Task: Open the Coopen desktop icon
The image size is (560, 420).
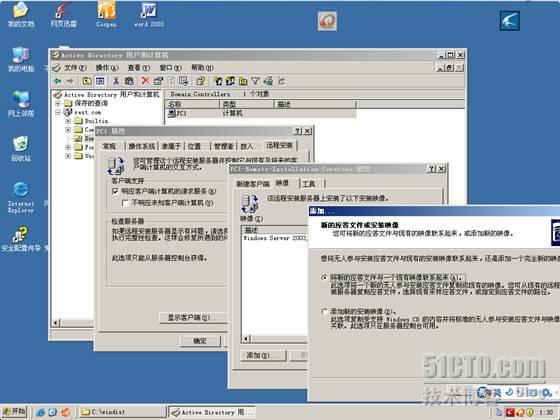Action: (106, 14)
